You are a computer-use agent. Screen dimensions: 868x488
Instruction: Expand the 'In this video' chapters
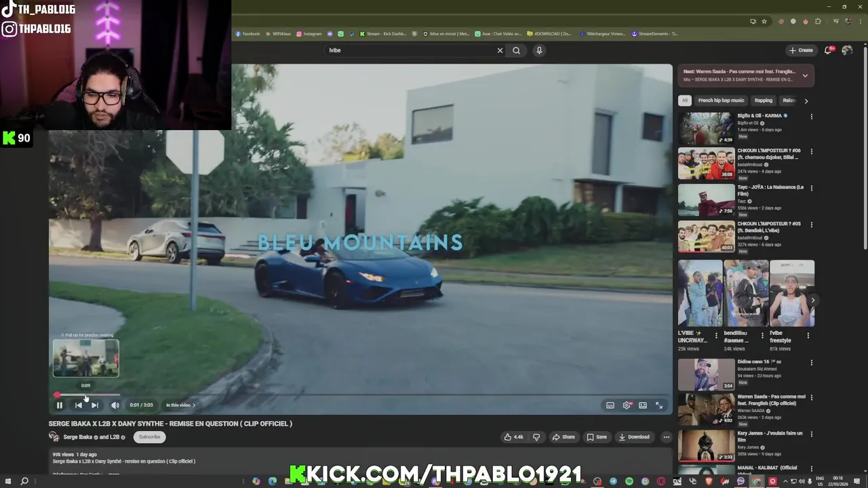click(x=180, y=405)
